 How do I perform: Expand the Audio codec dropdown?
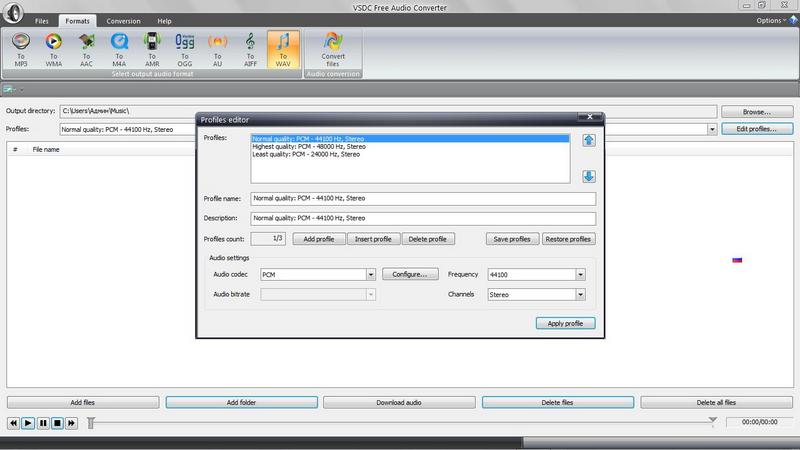tap(370, 274)
